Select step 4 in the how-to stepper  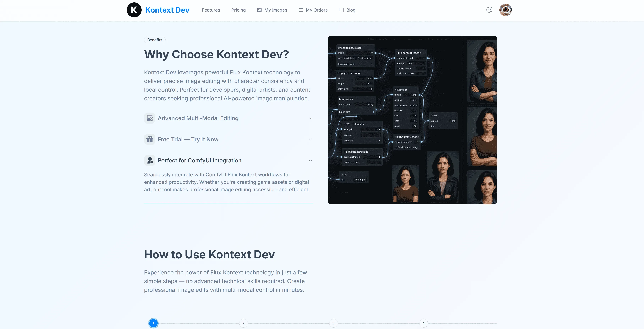[423, 323]
